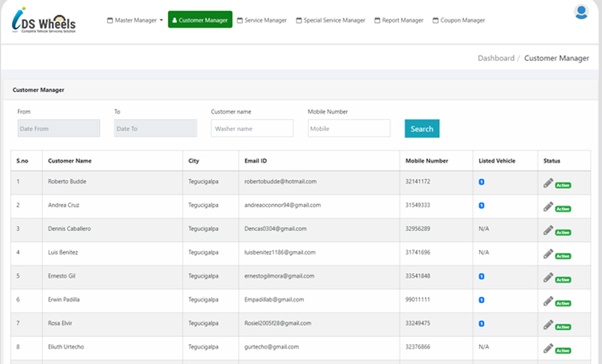Edit the Andrea Cruz customer record

pos(548,207)
